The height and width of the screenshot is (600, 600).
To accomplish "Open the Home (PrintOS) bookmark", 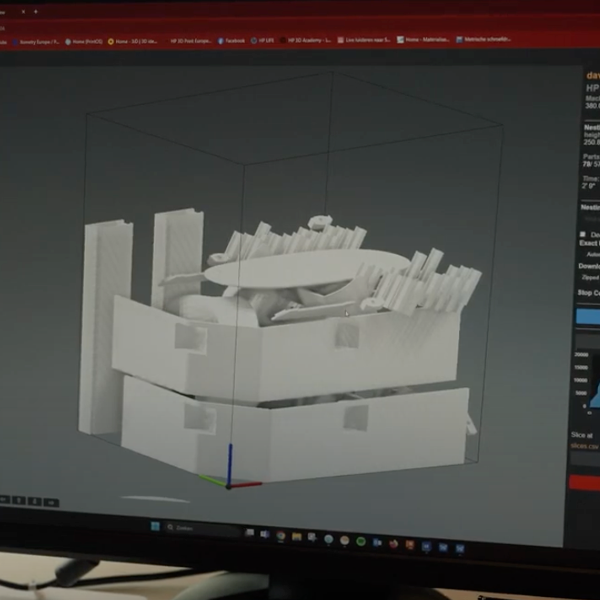I will point(84,42).
